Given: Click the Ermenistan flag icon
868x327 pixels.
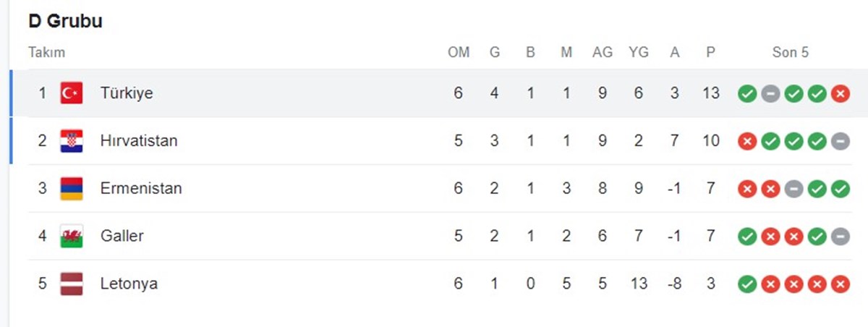Looking at the screenshot, I should (x=72, y=188).
